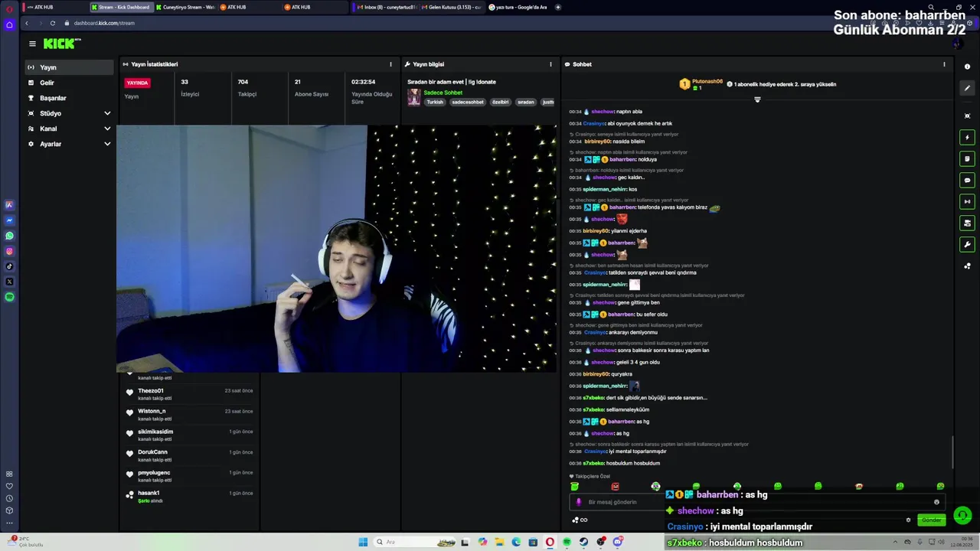Open Instagram in Opera sidebar

coord(9,251)
